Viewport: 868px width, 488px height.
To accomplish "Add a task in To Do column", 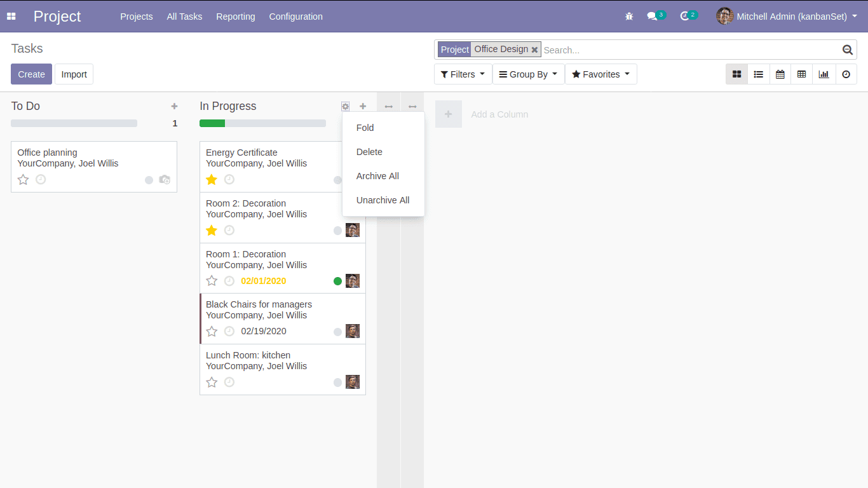I will pyautogui.click(x=174, y=106).
